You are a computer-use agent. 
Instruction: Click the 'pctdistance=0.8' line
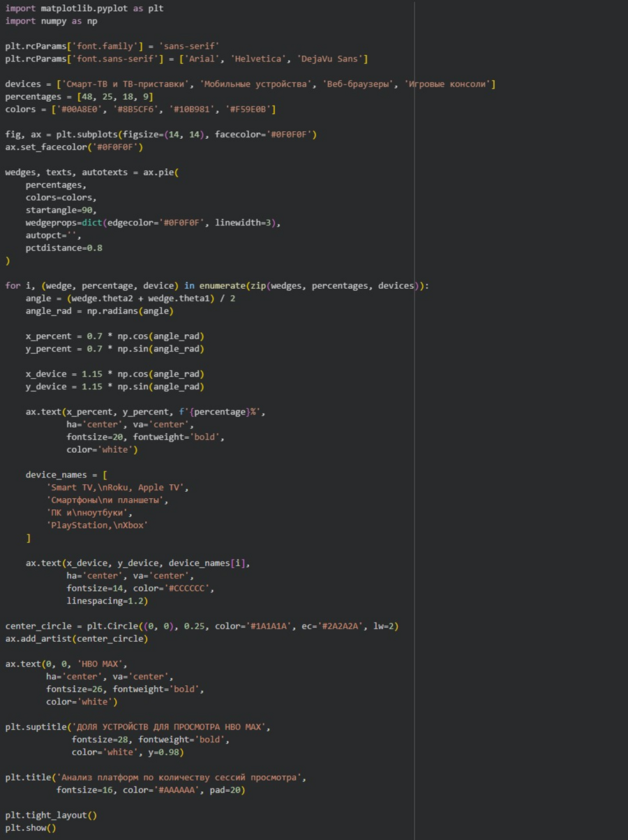point(64,248)
